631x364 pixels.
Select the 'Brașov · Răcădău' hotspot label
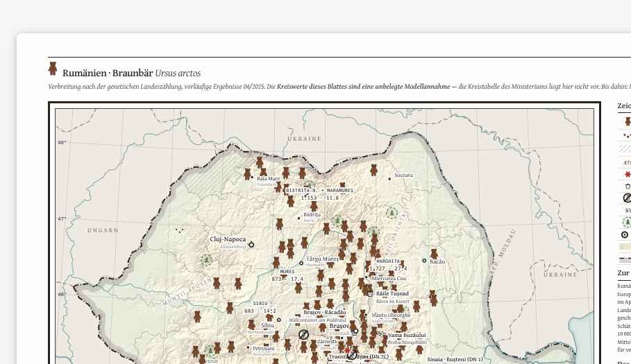pos(325,312)
